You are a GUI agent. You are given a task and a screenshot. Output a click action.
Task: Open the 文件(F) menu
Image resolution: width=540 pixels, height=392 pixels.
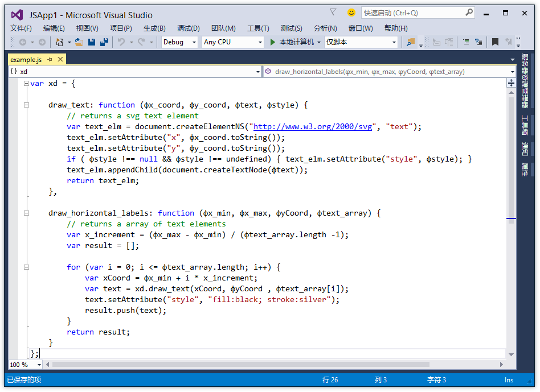[x=21, y=28]
